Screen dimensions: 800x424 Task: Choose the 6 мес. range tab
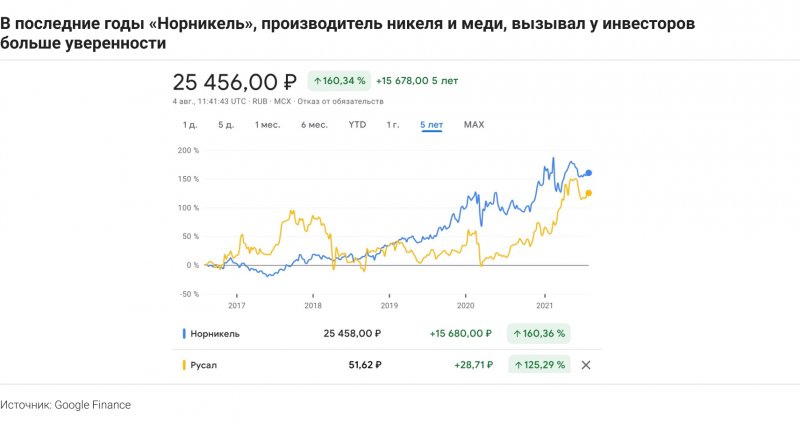[314, 125]
